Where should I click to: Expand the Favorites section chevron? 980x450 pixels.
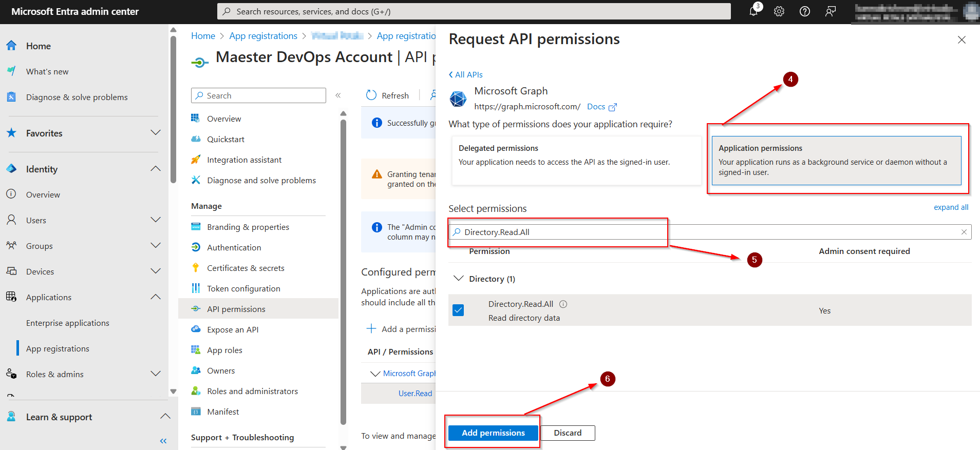click(156, 133)
